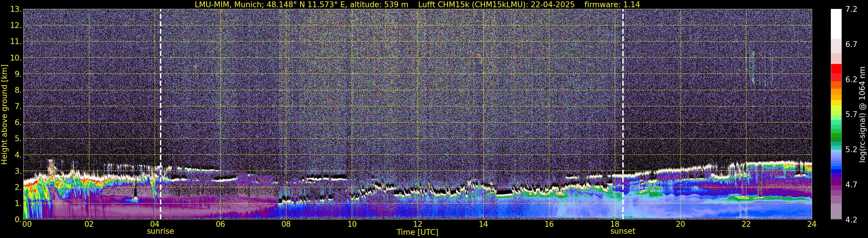
Task: Click the height axis tick '9.'
Action: point(18,74)
